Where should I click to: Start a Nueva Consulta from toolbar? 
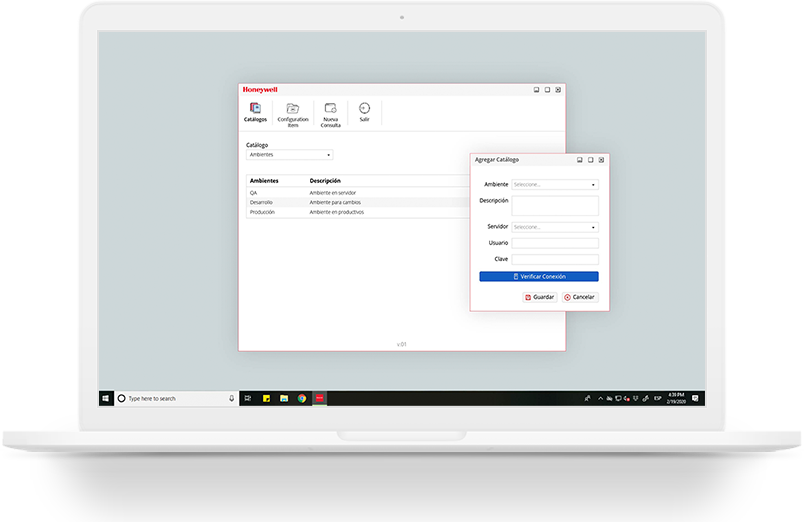[330, 110]
